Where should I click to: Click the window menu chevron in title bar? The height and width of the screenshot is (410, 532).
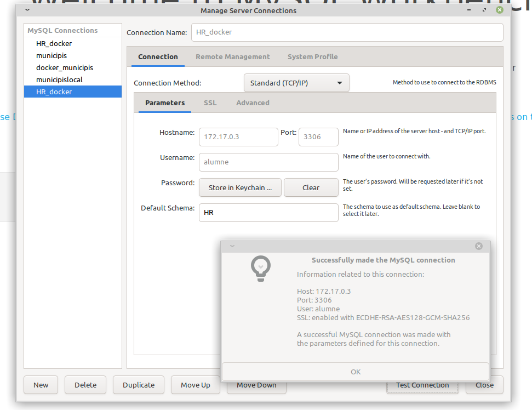click(x=27, y=10)
